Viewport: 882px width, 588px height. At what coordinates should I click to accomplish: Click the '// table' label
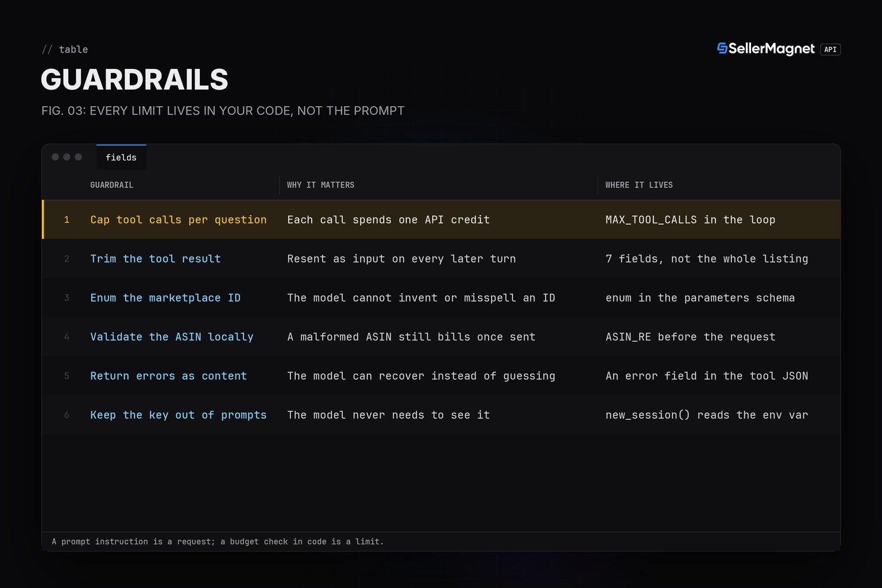[65, 49]
